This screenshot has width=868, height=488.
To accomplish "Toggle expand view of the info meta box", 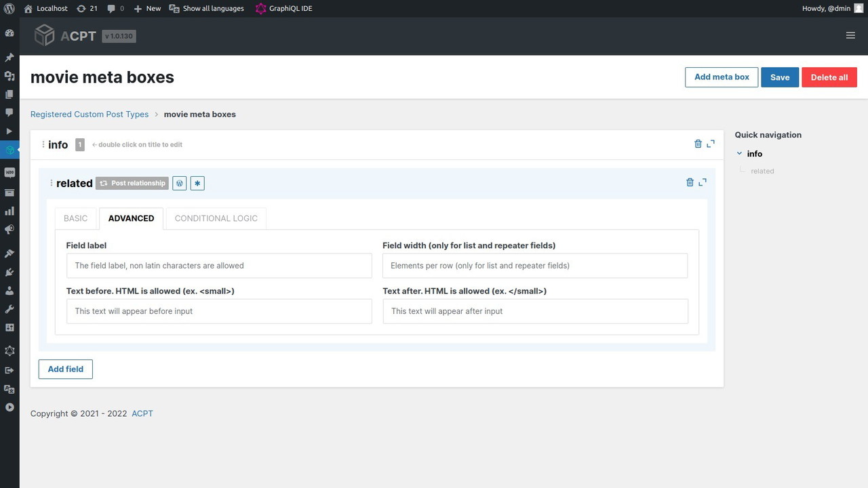I will [x=711, y=144].
